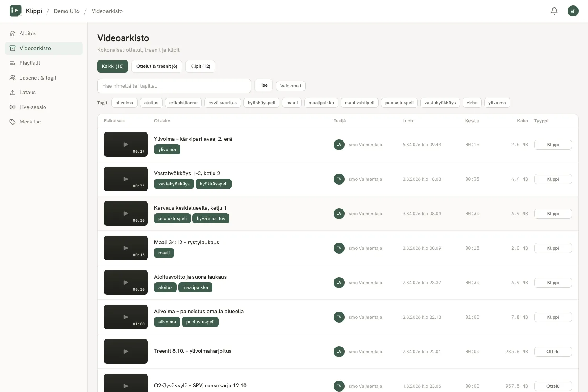Screen dimensions: 588x392
Task: Switch to the Klipit (12) tab
Action: coord(200,66)
